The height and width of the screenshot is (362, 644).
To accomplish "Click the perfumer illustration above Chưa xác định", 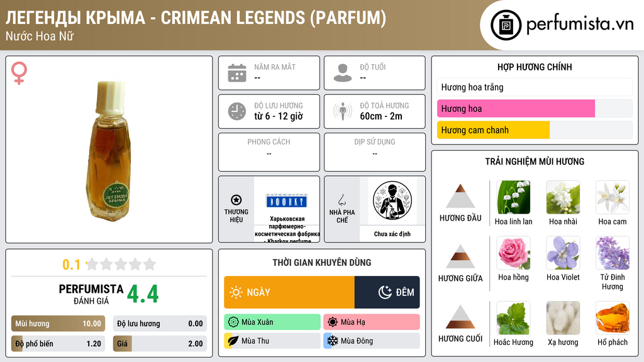I will [x=392, y=200].
